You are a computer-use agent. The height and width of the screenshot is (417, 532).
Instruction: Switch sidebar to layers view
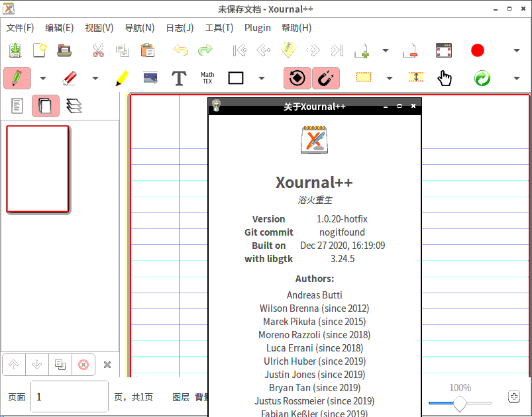click(x=74, y=106)
